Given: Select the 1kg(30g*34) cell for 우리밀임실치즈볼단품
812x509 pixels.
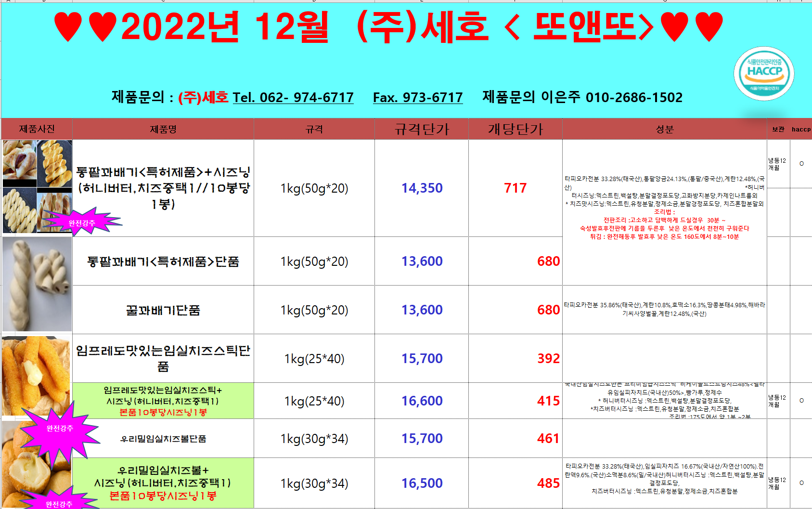Looking at the screenshot, I should click(314, 439).
